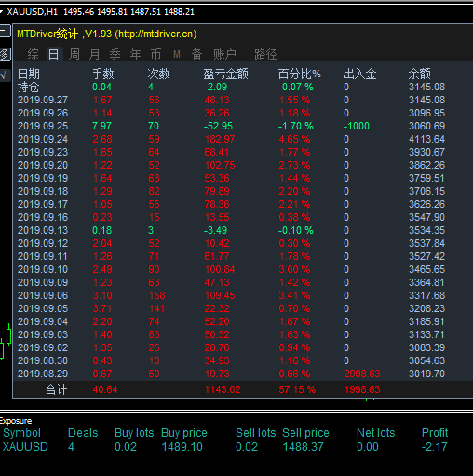Toggle the checkmark button on the left edge
The image size is (473, 476).
click(6, 75)
